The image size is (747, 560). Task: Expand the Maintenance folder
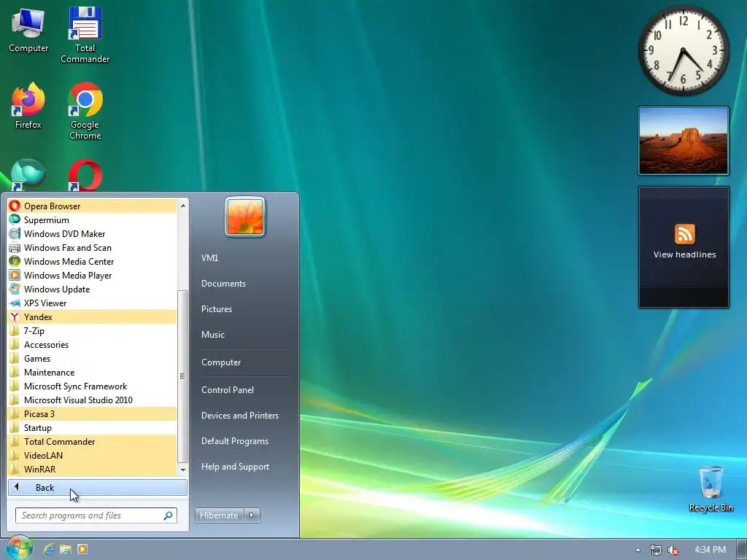click(x=92, y=373)
